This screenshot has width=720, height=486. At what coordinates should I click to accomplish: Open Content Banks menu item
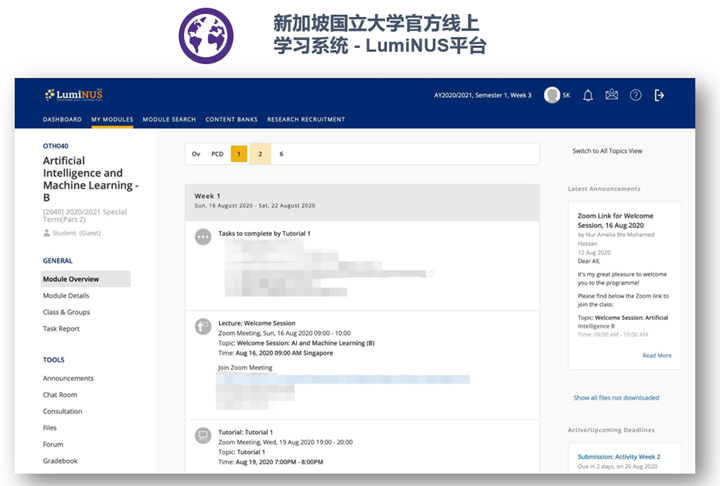(231, 120)
